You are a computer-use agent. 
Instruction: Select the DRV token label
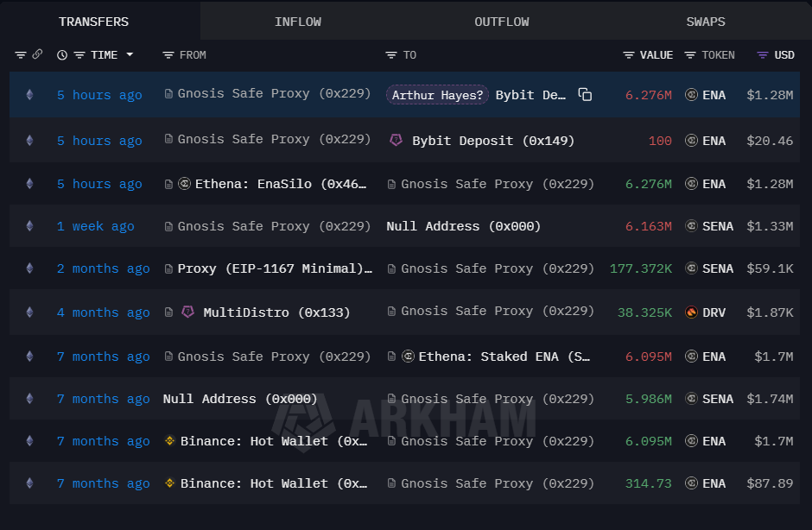[x=714, y=312]
